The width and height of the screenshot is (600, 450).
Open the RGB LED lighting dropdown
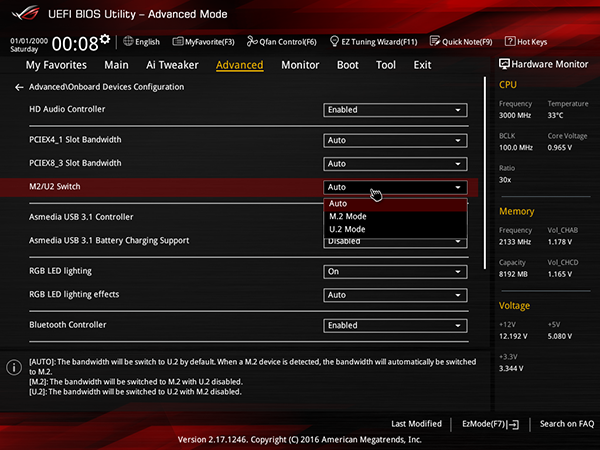point(395,272)
